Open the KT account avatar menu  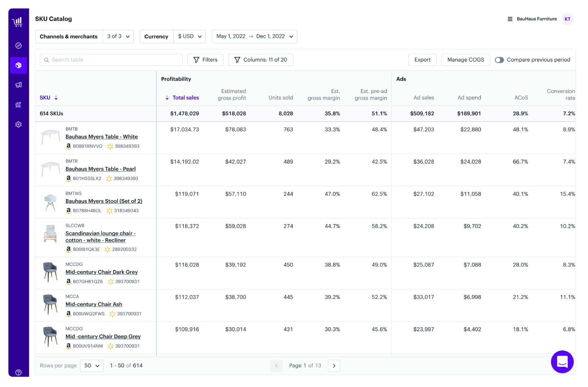point(568,19)
